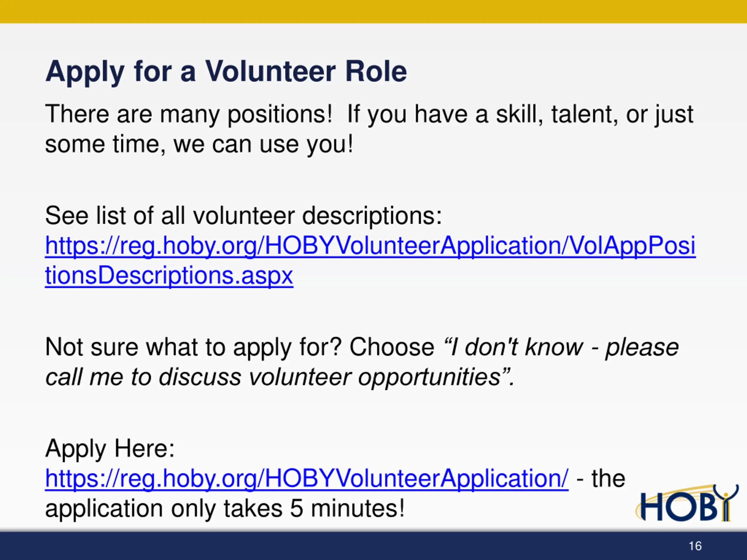The width and height of the screenshot is (747, 560).
Task: Click the '- the' text after the link
Action: (601, 479)
